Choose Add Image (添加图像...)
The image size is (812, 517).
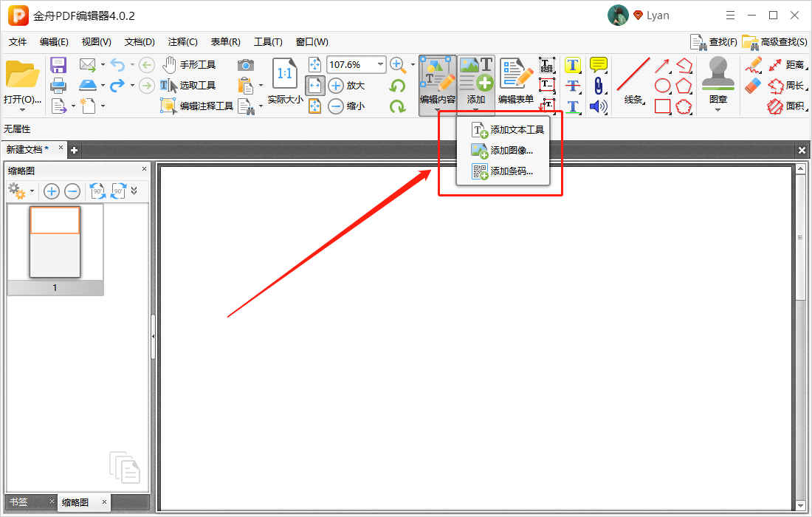[x=502, y=150]
